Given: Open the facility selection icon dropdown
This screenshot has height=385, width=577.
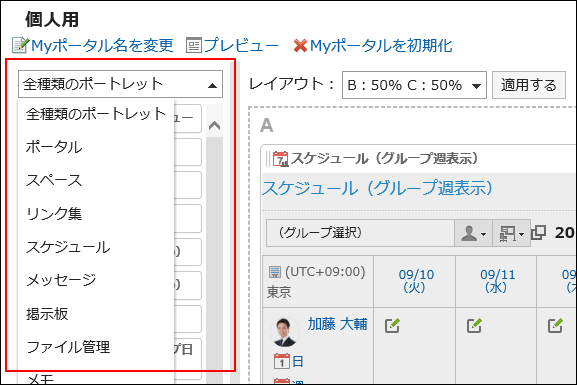Looking at the screenshot, I should tap(511, 233).
